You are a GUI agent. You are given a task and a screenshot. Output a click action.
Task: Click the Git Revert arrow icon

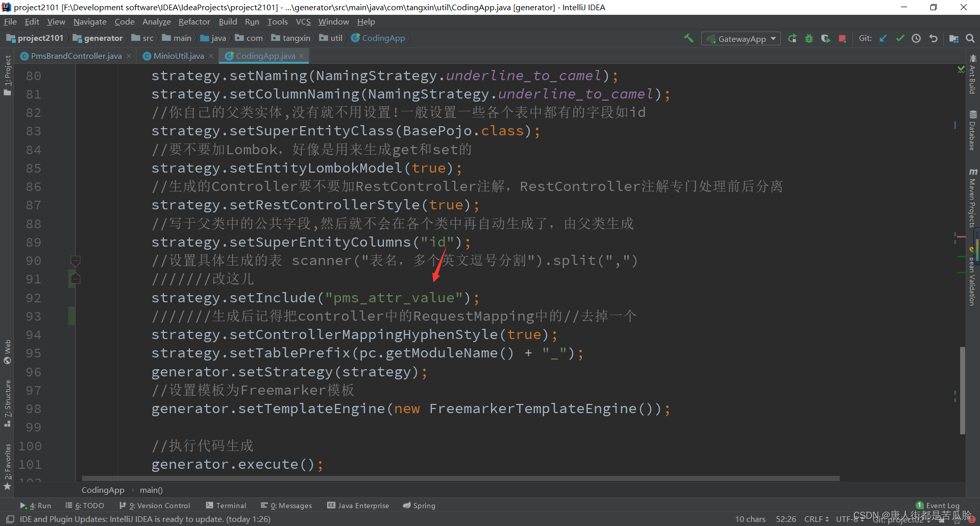(934, 38)
